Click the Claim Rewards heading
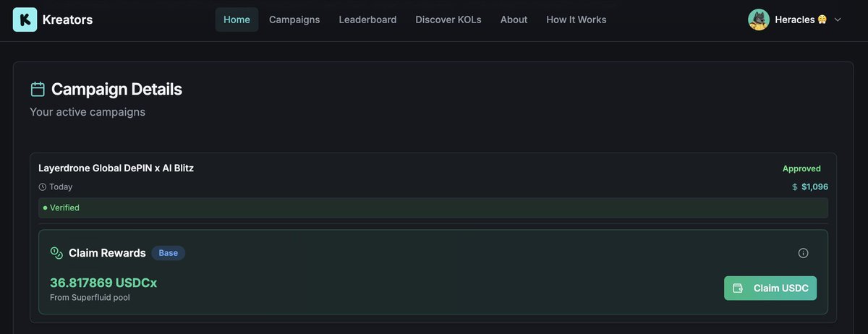The height and width of the screenshot is (334, 868). coord(107,253)
